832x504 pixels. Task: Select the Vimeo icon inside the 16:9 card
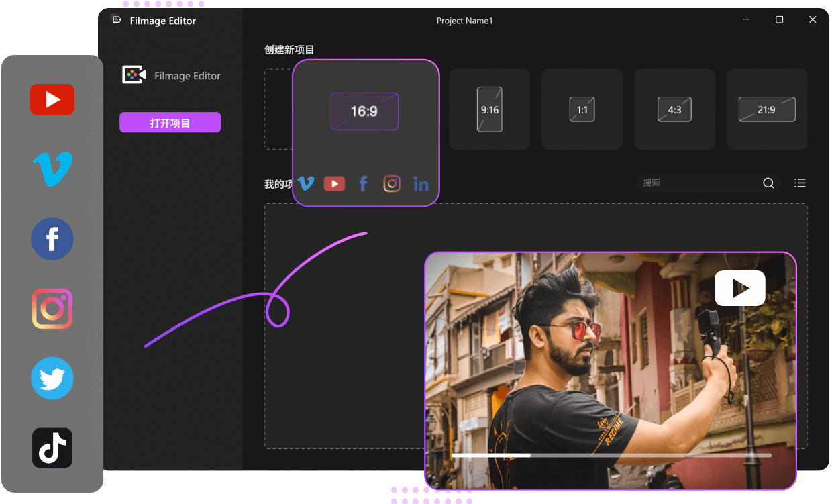point(306,183)
